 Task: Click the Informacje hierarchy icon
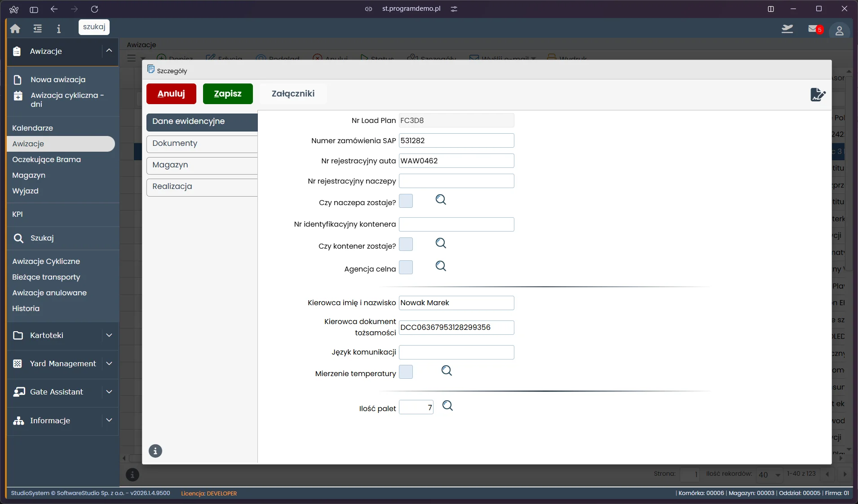(18, 421)
